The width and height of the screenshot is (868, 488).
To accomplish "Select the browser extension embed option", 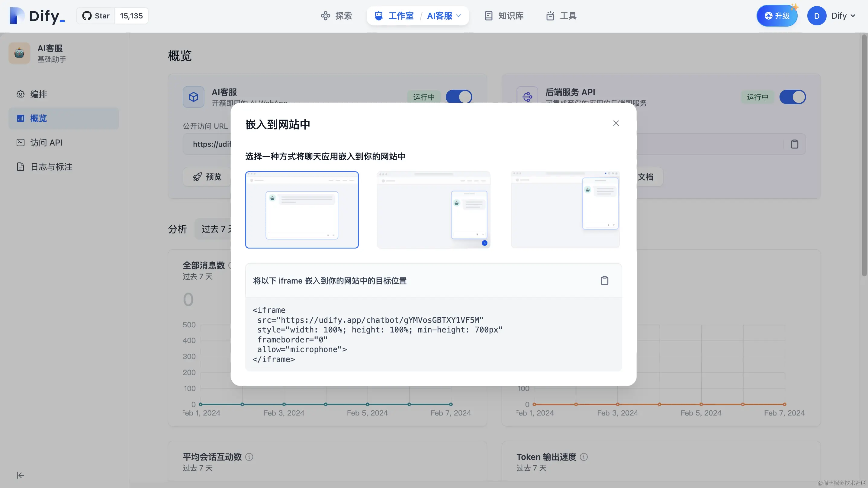I will pyautogui.click(x=565, y=210).
